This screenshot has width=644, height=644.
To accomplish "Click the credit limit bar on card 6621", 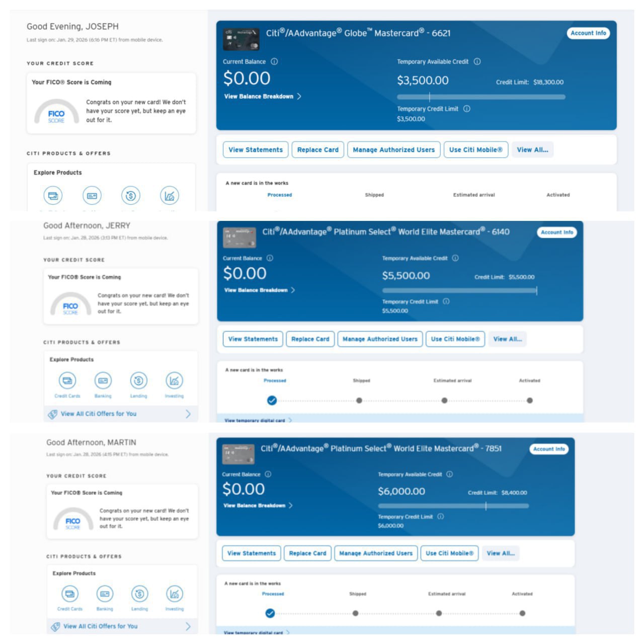I will pos(480,97).
